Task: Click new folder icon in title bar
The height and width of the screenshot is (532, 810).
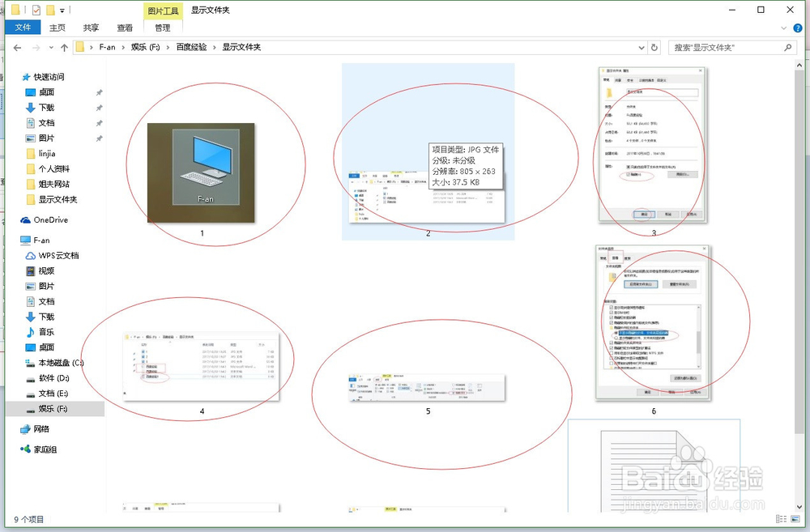Action: [x=50, y=10]
